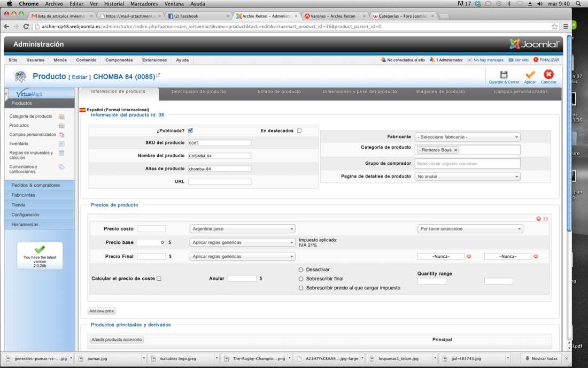Open Precio Final Aplicar reglas genéricas dropdown
Image resolution: width=588 pixels, height=368 pixels.
(x=242, y=257)
